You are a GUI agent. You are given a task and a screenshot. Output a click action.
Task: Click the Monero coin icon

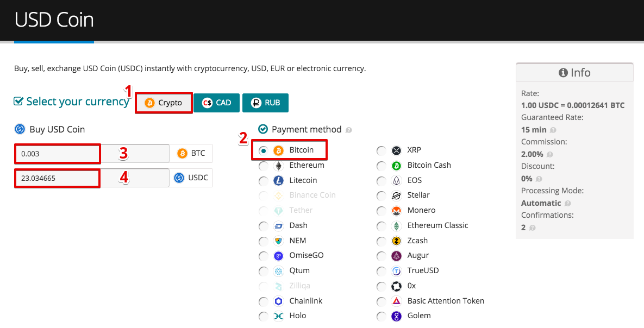coord(396,211)
